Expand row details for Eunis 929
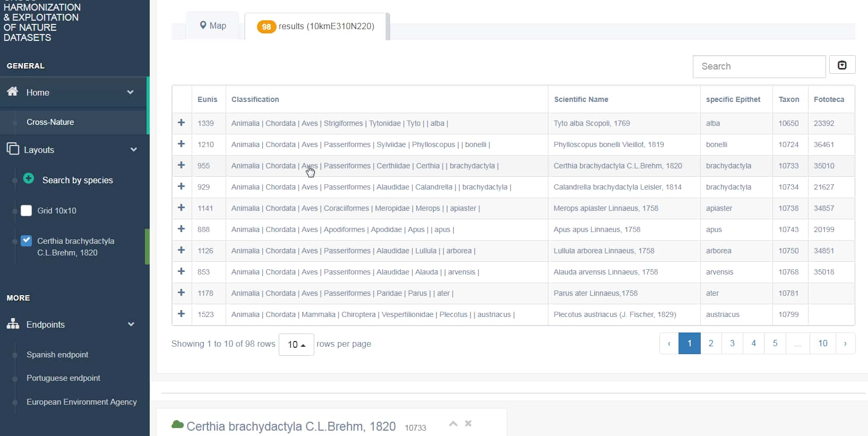The height and width of the screenshot is (436, 868). (182, 186)
